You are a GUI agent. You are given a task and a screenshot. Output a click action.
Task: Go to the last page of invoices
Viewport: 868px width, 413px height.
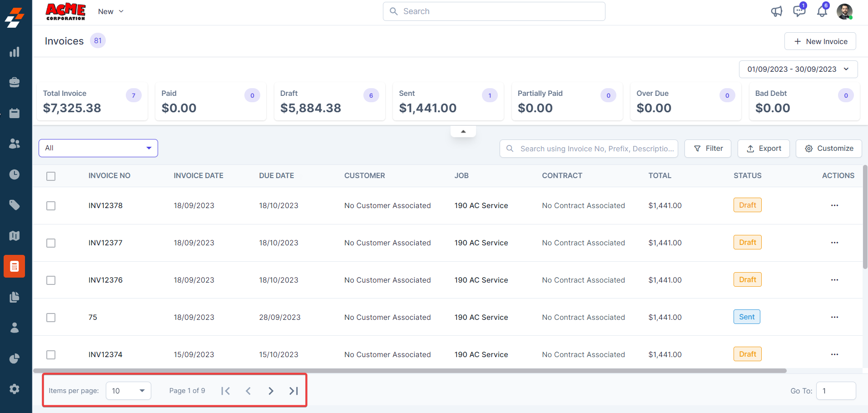[293, 391]
